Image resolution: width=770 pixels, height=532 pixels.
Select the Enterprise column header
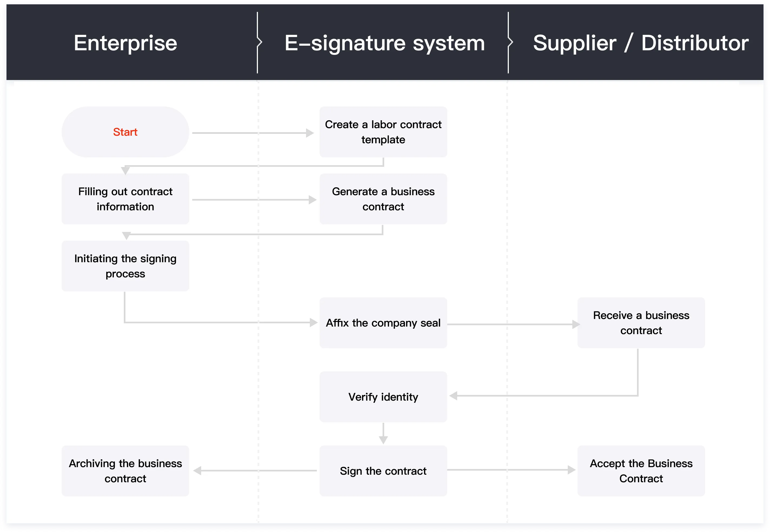point(125,43)
